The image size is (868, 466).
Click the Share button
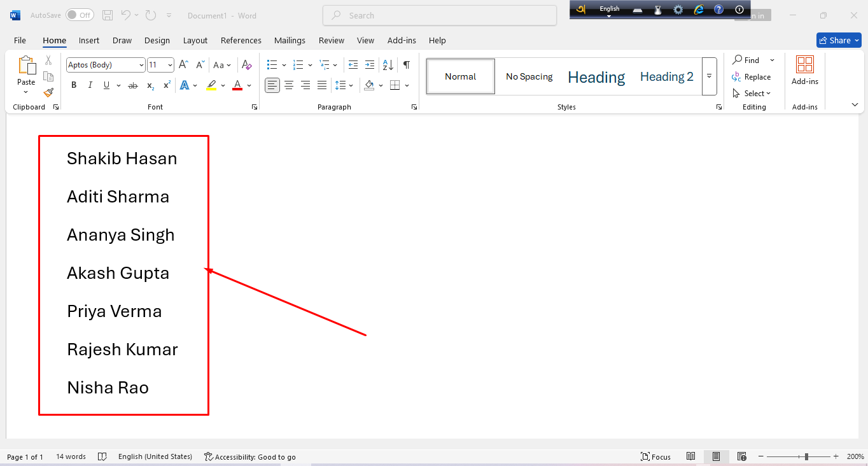(838, 39)
